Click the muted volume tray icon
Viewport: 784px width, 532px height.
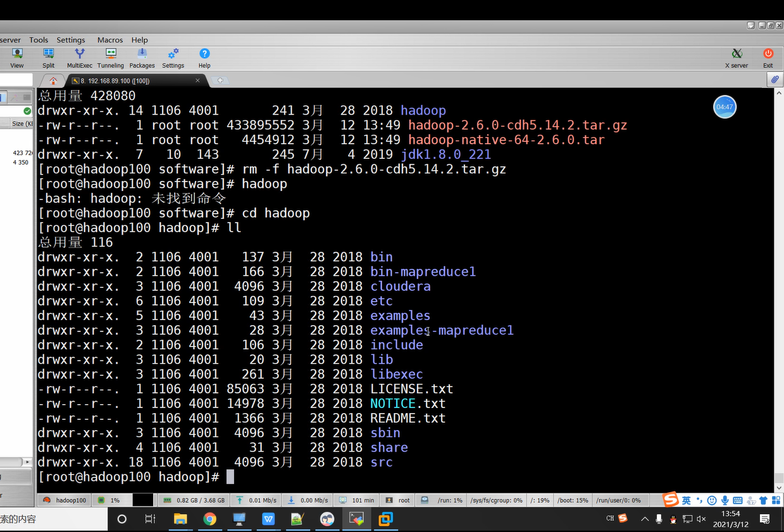701,519
